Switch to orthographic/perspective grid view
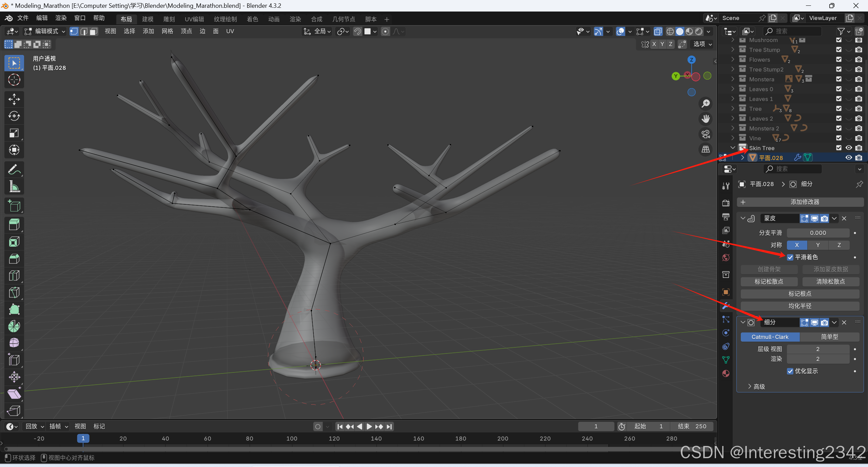Screen dimensions: 868x467 pos(706,149)
